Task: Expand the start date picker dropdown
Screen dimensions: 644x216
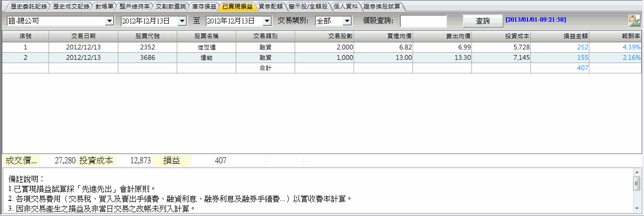Action: (182, 21)
